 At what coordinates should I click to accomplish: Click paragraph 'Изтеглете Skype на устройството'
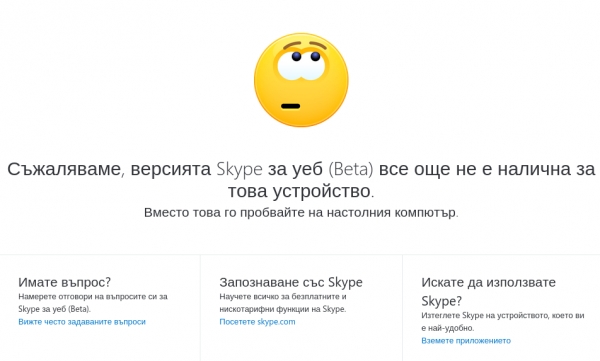coord(502,322)
